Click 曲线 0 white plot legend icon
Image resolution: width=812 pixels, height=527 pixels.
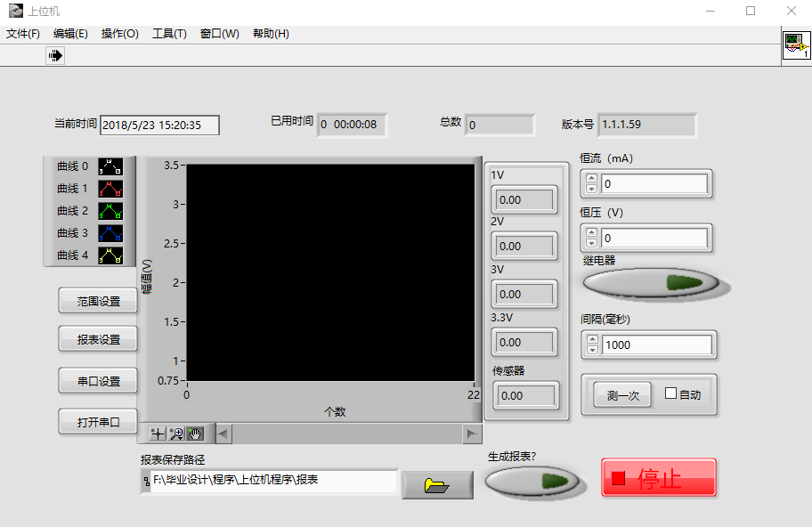[110, 166]
